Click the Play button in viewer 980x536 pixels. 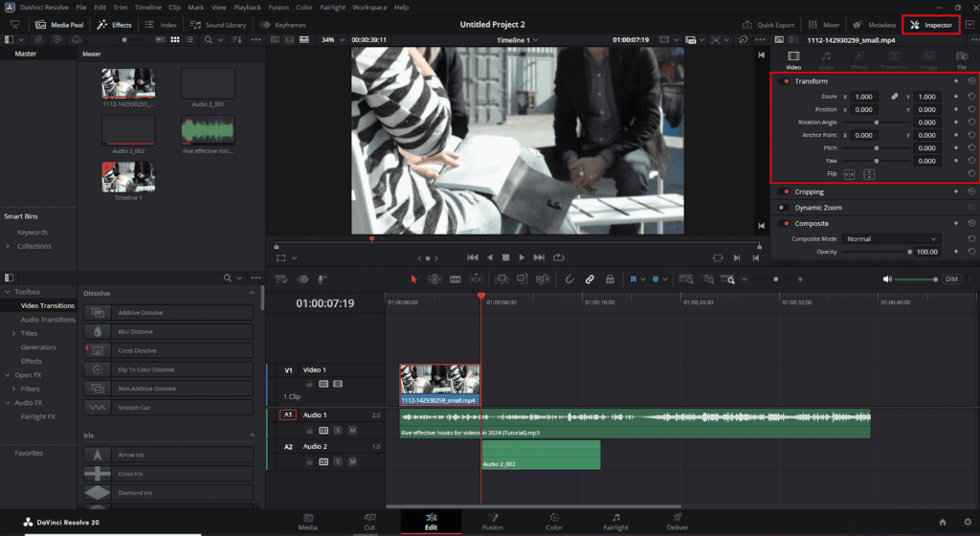coord(522,257)
